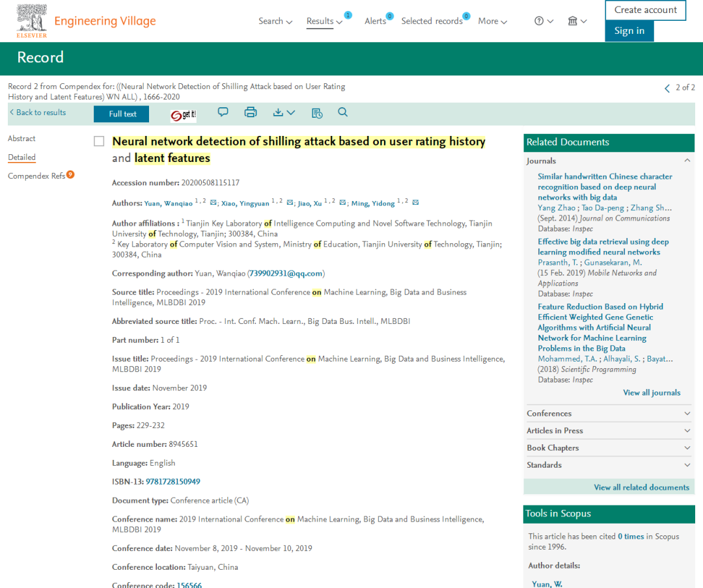
Task: Click the comment speech bubble icon
Action: point(223,112)
